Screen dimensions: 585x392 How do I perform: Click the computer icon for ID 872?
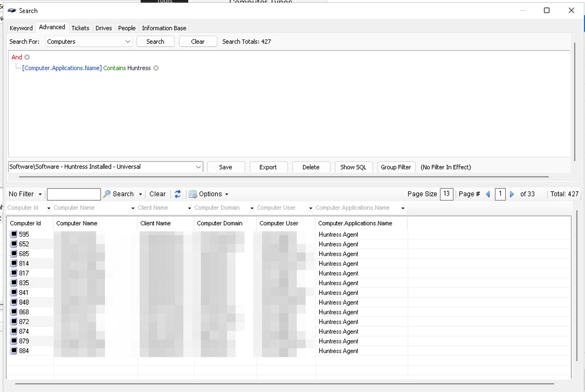click(x=14, y=321)
